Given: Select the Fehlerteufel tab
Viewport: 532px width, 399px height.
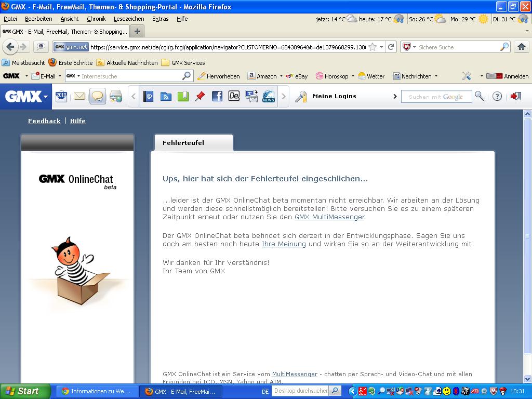Looking at the screenshot, I should tap(194, 143).
